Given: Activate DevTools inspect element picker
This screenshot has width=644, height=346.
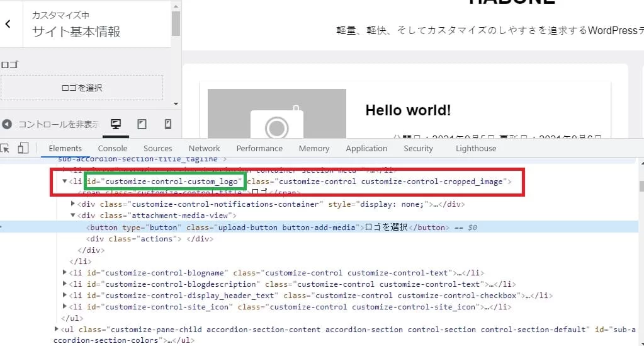Looking at the screenshot, I should pos(5,149).
